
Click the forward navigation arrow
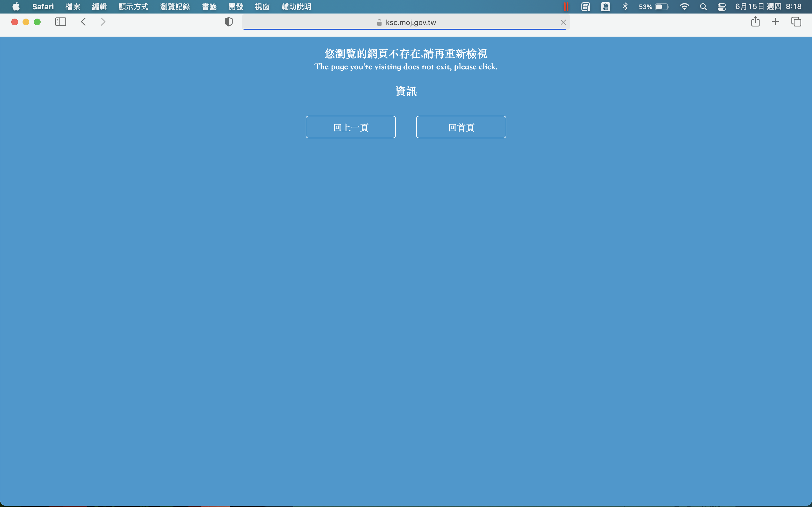tap(103, 22)
